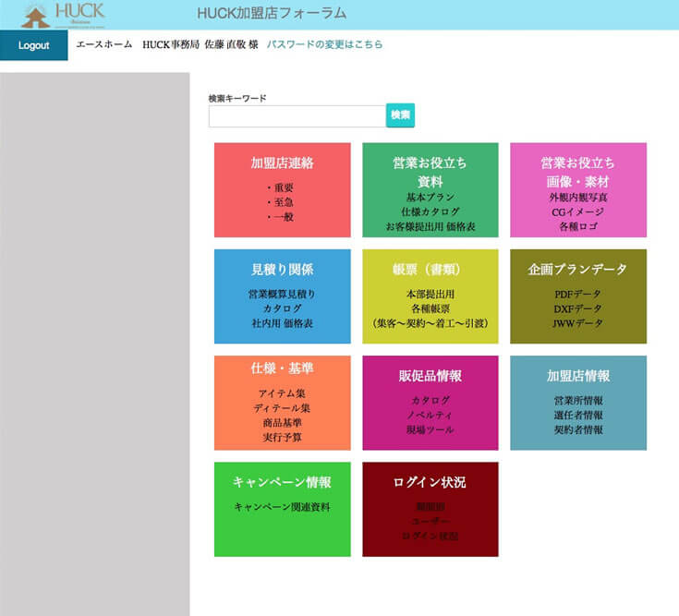Open the 加盟店情報 teal-blue tile
Viewport: 679px width, 616px height.
point(578,403)
